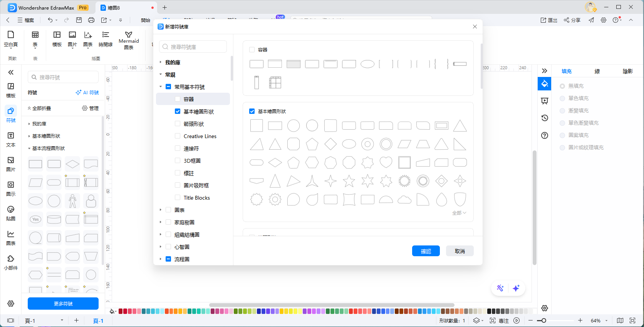Screen dimensions: 644x327
Task: Enable the Creative Lines checkbox
Action: pos(178,136)
